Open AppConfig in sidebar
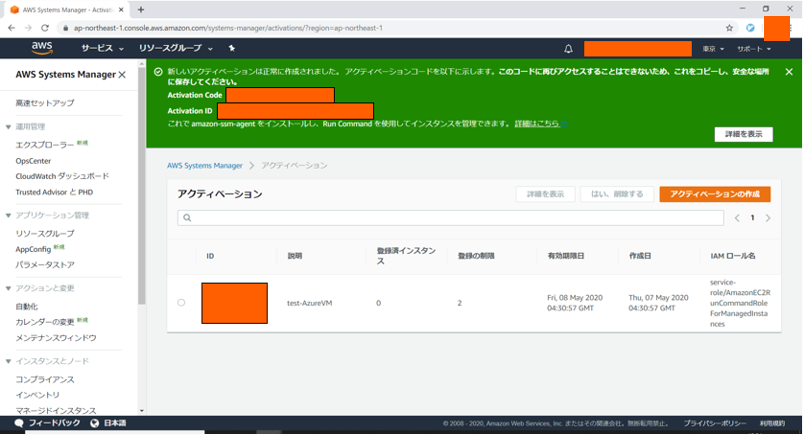 (x=33, y=250)
